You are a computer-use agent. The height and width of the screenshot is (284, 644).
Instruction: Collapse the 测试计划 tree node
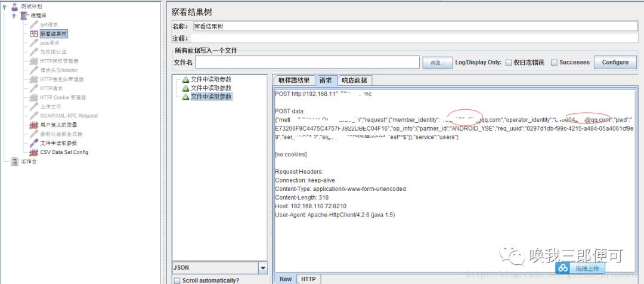point(4,7)
